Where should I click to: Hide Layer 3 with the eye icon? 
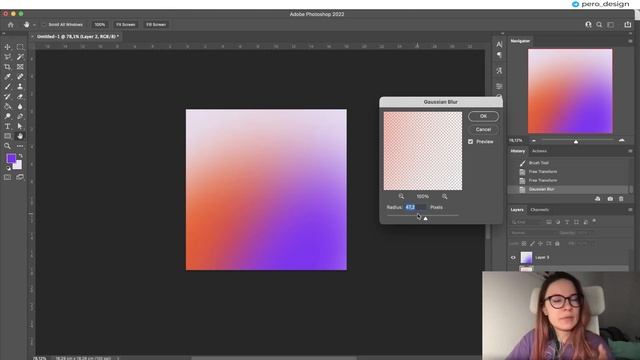coord(513,258)
